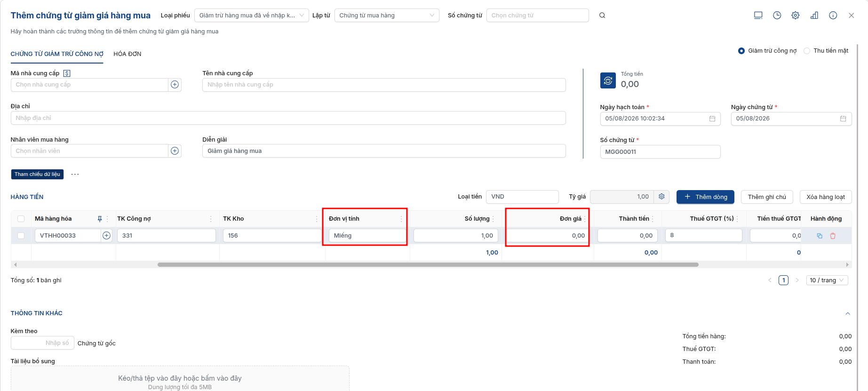The width and height of the screenshot is (868, 391).
Task: Click the search icon beside Số chứng từ
Action: pos(602,16)
